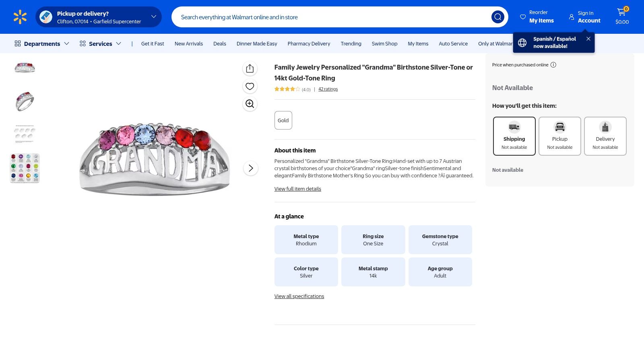Open Pharmacy Delivery nav item
The image size is (644, 362).
(309, 43)
